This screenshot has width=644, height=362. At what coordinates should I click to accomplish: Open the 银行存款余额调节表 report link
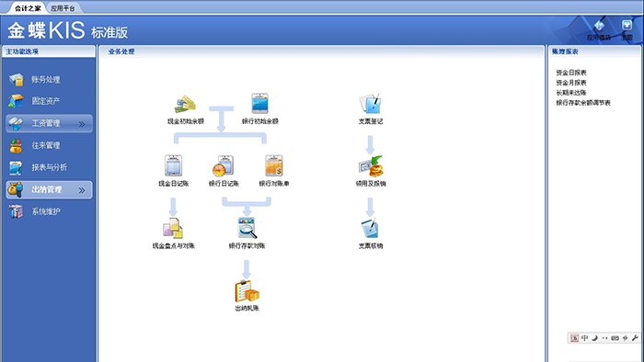[x=583, y=103]
